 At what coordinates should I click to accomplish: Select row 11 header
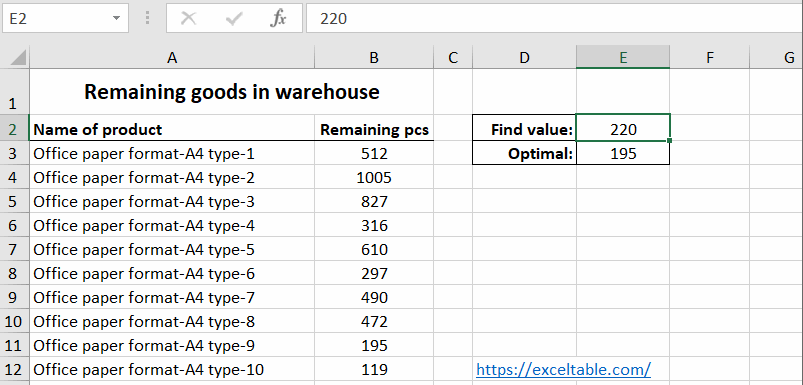14,346
